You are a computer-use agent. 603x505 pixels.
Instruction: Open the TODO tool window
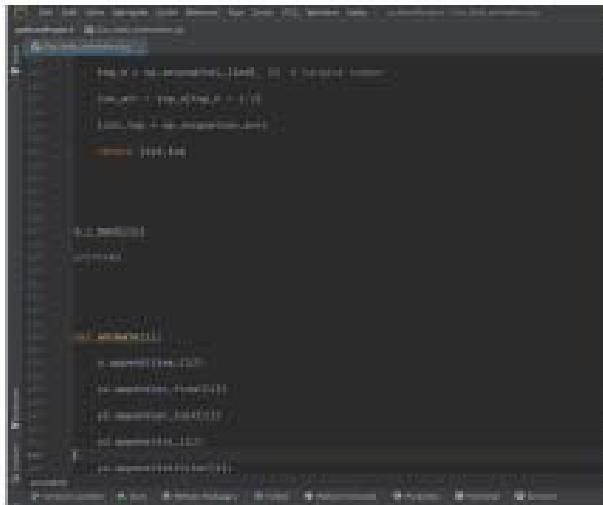tap(270, 496)
